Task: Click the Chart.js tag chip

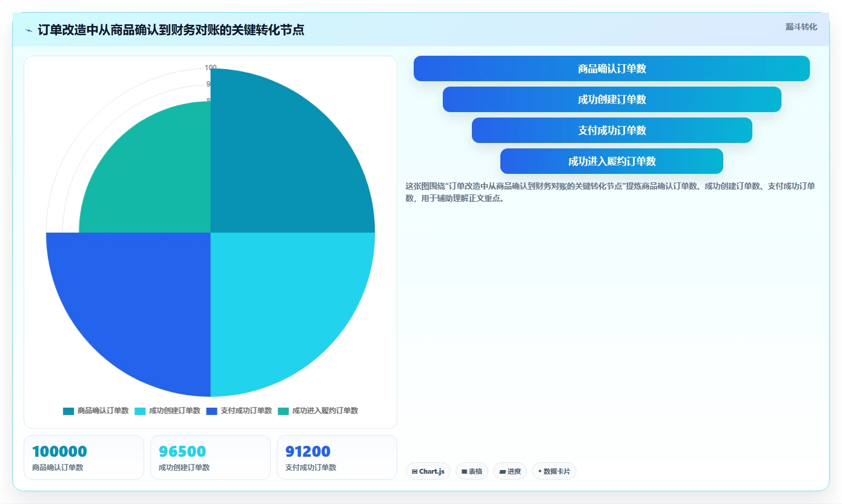Action: coord(428,471)
